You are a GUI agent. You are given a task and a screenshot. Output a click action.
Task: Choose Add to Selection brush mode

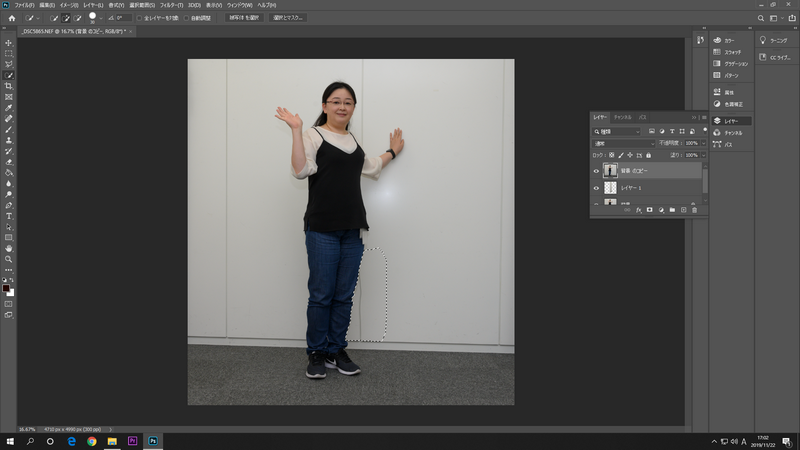click(66, 18)
